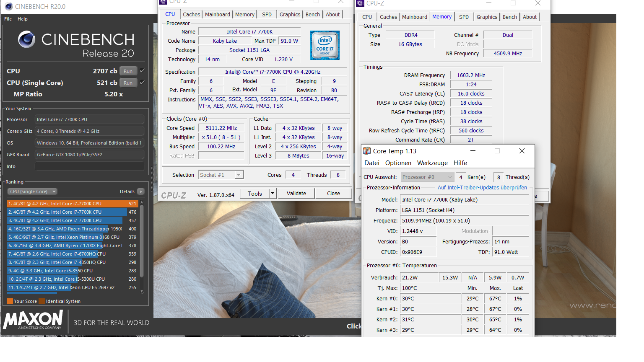Select ranking row Intel Core i5-3550
Screen dimensions: 644x362
[73, 271]
